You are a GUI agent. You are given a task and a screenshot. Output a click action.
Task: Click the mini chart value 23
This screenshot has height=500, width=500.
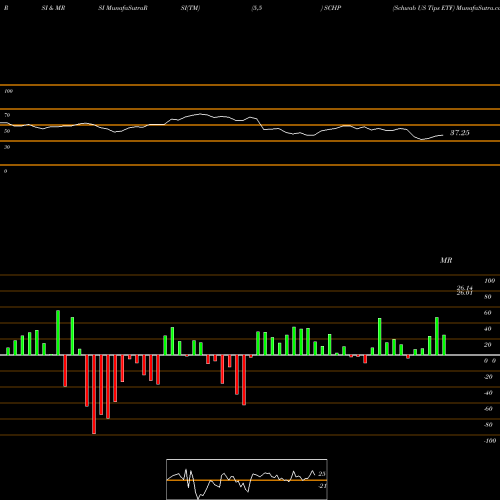tap(322, 474)
